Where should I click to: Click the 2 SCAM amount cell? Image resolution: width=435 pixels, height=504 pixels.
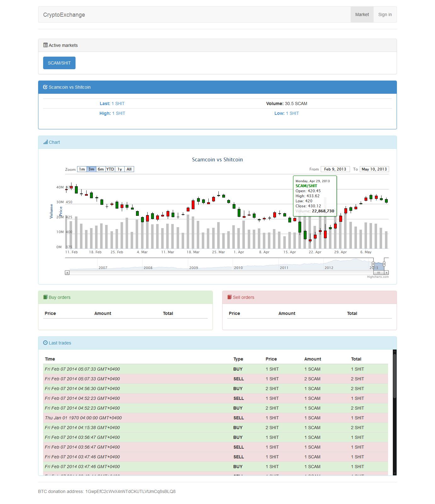pyautogui.click(x=312, y=379)
